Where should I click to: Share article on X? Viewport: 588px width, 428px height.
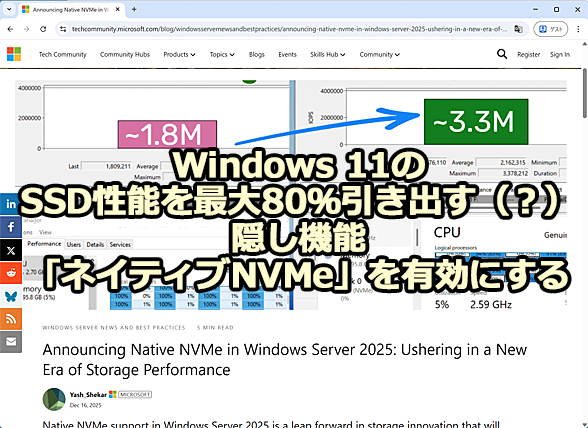coord(11,250)
